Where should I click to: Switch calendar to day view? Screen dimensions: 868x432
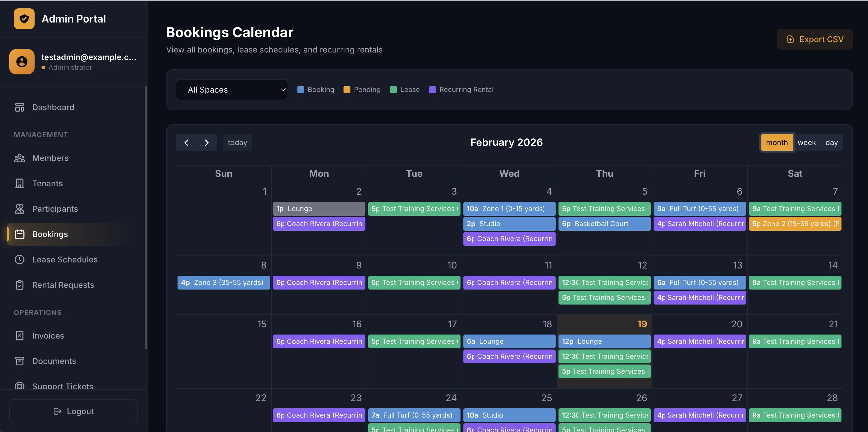(x=832, y=142)
